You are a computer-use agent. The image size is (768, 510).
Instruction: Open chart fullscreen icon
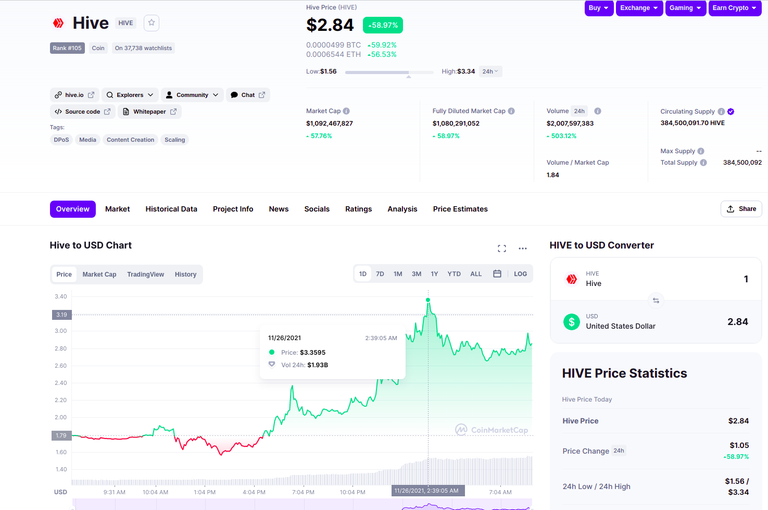[502, 248]
